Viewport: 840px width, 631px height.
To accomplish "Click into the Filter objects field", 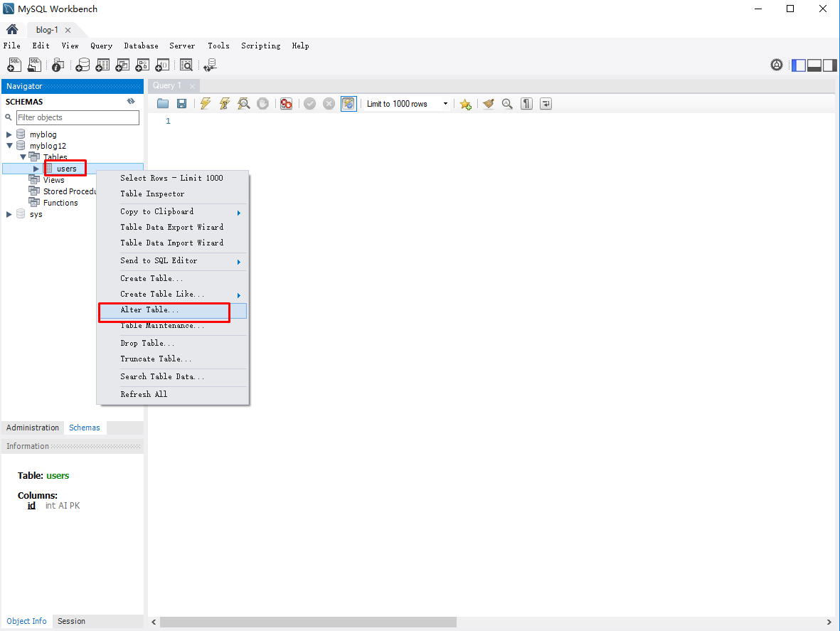I will [78, 117].
